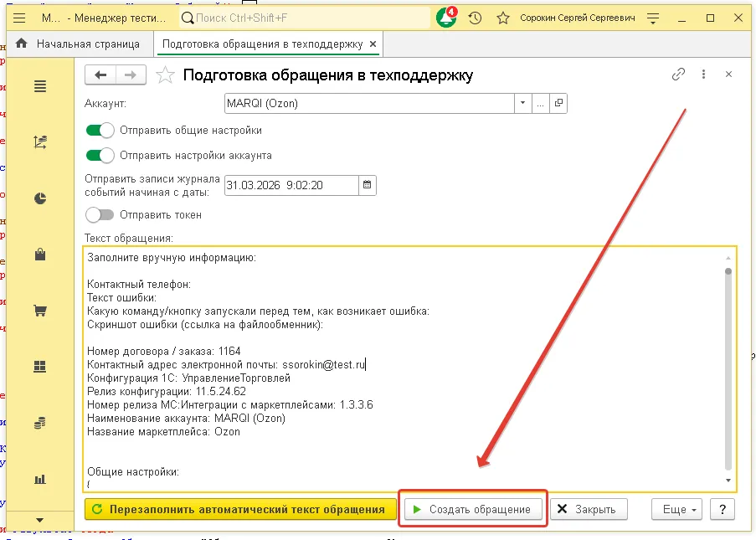Image resolution: width=756 pixels, height=540 pixels.
Task: Open the notifications bell with badge
Action: click(x=446, y=18)
